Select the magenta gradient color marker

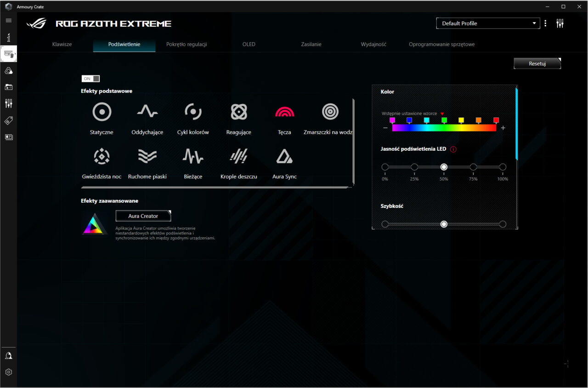(392, 120)
